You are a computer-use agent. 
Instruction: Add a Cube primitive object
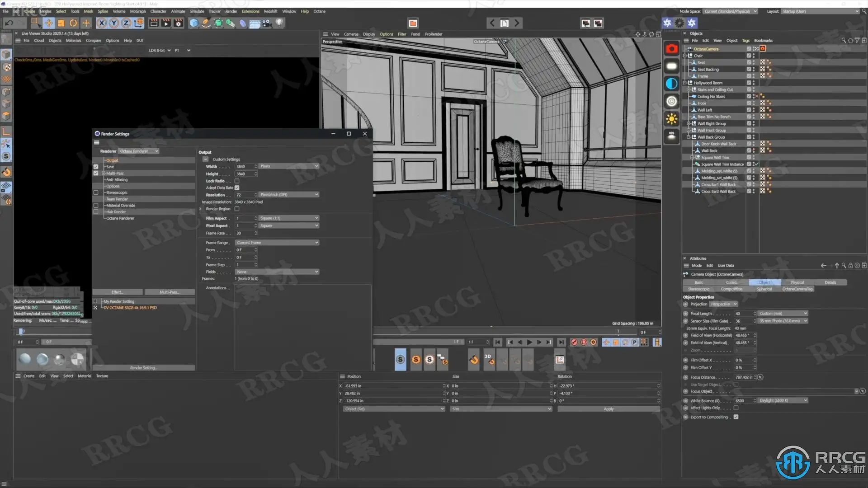point(194,23)
